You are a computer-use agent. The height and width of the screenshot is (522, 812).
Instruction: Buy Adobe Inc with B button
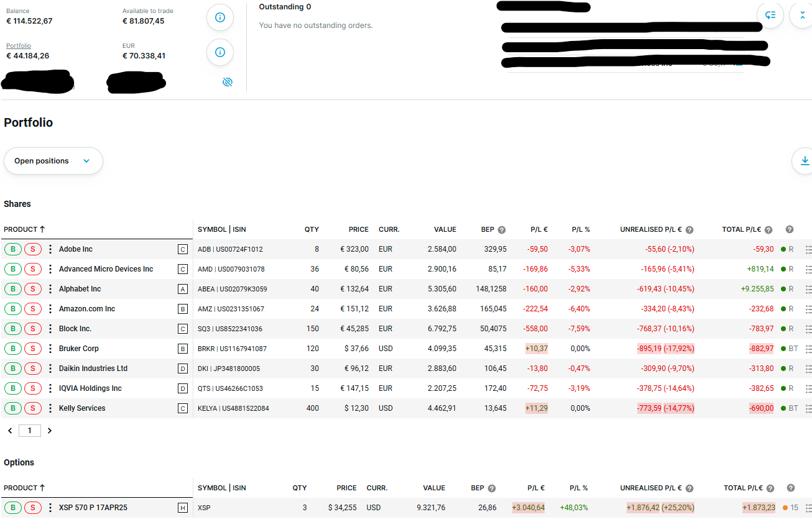coord(13,249)
